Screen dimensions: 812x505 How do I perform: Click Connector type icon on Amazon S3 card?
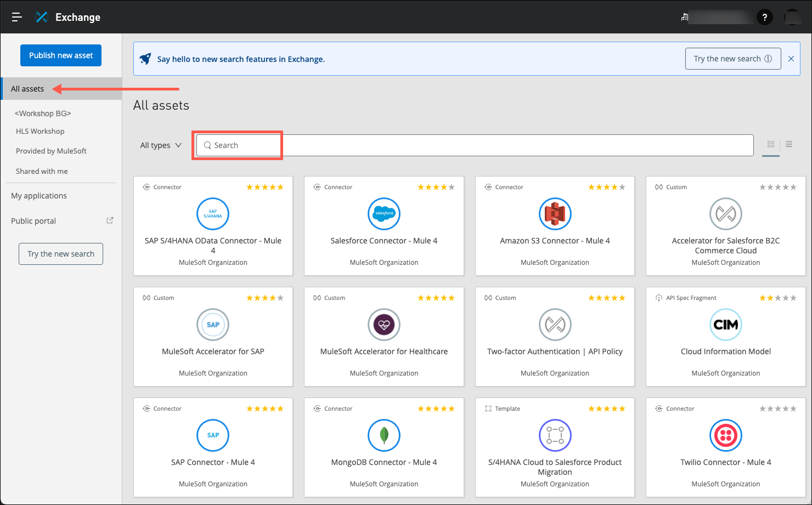tap(488, 187)
